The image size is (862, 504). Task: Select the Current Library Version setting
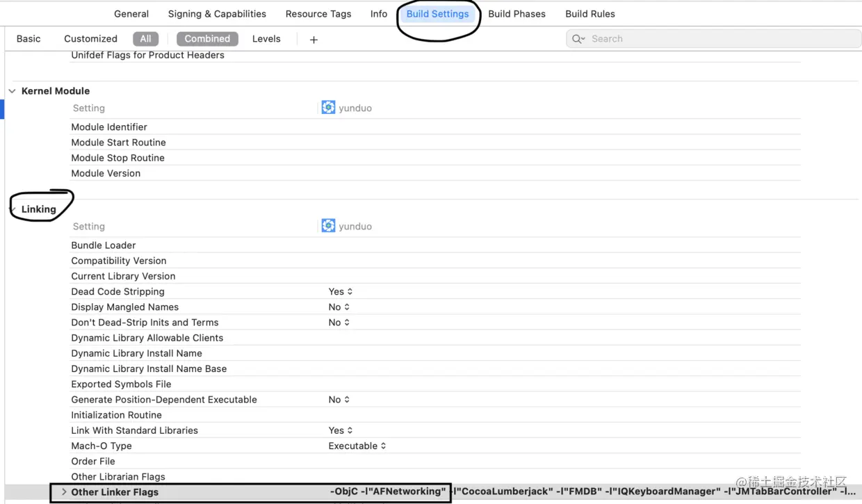[435, 276]
